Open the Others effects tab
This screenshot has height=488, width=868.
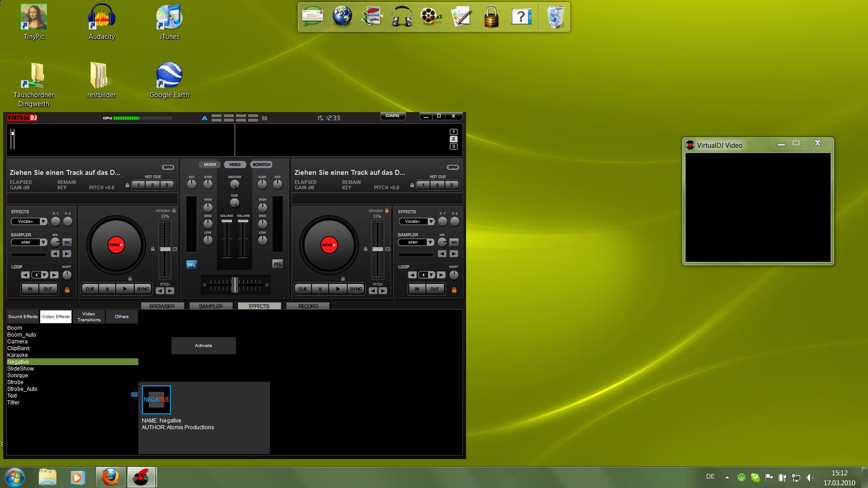coord(122,317)
